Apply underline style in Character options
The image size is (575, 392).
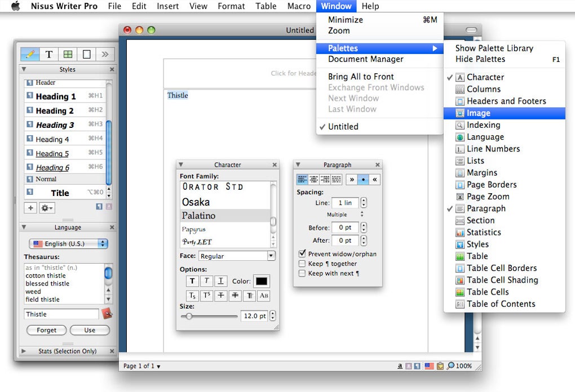[x=221, y=281]
